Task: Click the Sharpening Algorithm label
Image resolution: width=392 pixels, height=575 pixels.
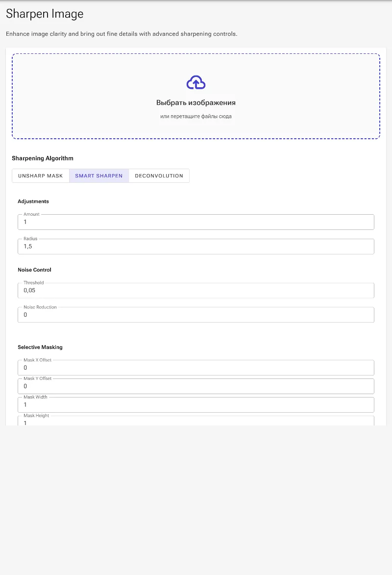Action: coord(43,158)
